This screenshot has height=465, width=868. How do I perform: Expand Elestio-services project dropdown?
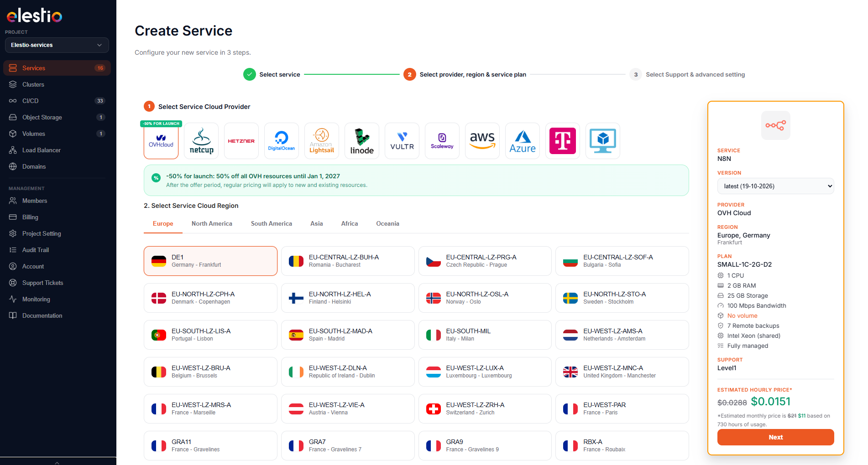tap(57, 45)
